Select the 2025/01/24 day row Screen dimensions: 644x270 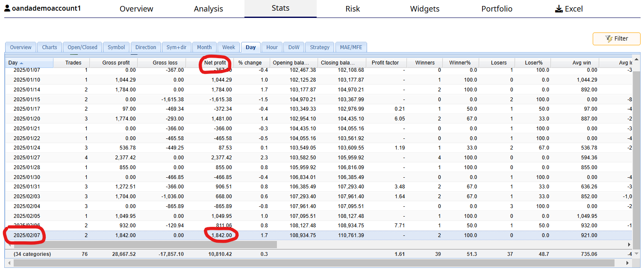click(x=318, y=148)
